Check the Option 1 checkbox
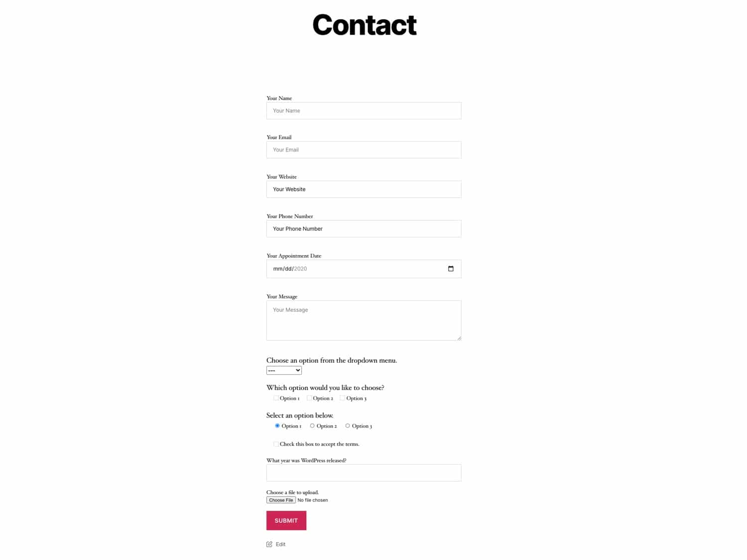Screen dimensions: 747x560 click(x=276, y=398)
